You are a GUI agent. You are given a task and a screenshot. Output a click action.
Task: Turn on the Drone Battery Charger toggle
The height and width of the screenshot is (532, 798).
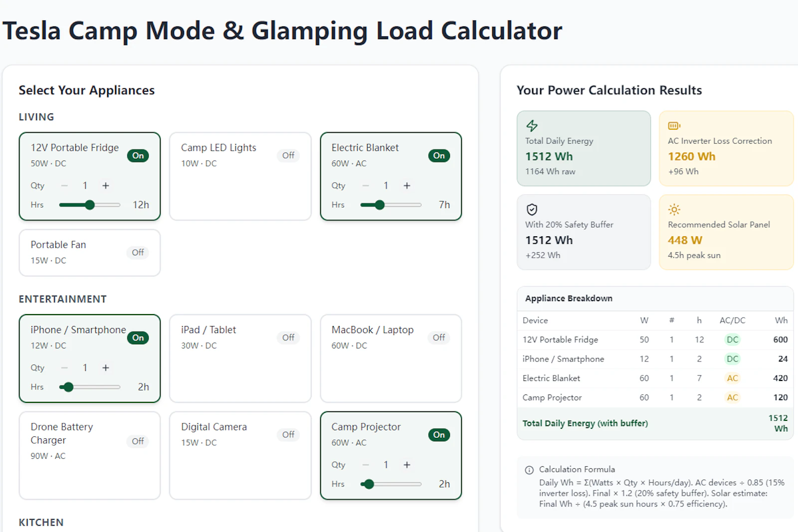pyautogui.click(x=138, y=441)
